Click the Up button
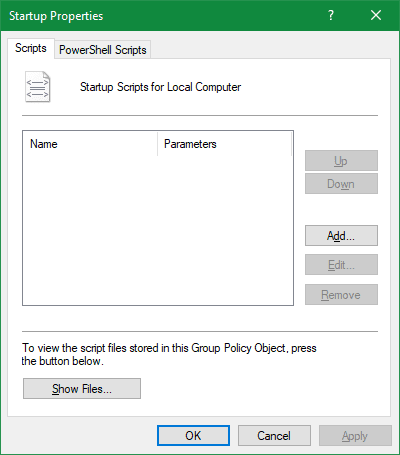The image size is (400, 455). (x=341, y=161)
